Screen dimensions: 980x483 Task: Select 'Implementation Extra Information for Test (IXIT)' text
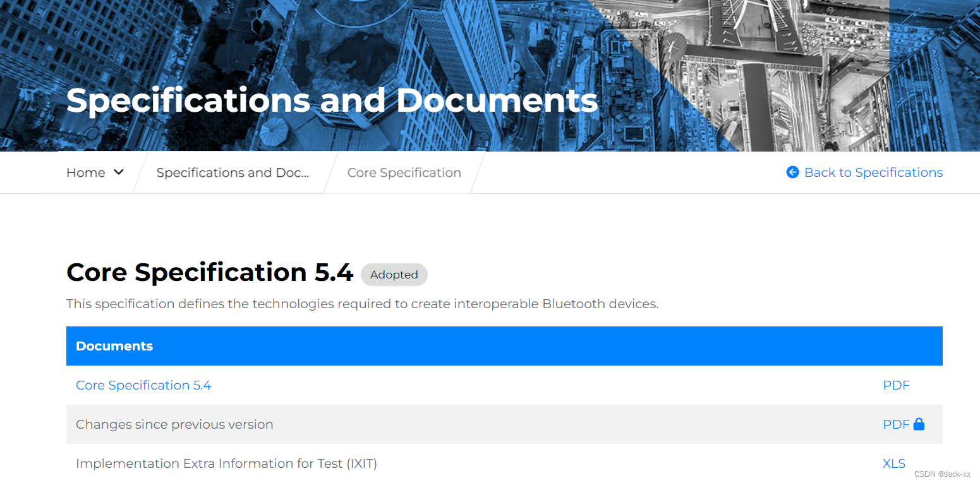point(226,463)
